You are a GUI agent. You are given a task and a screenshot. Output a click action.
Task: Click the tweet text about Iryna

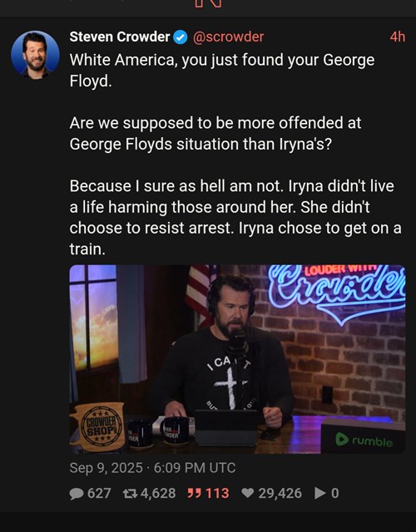click(x=235, y=155)
